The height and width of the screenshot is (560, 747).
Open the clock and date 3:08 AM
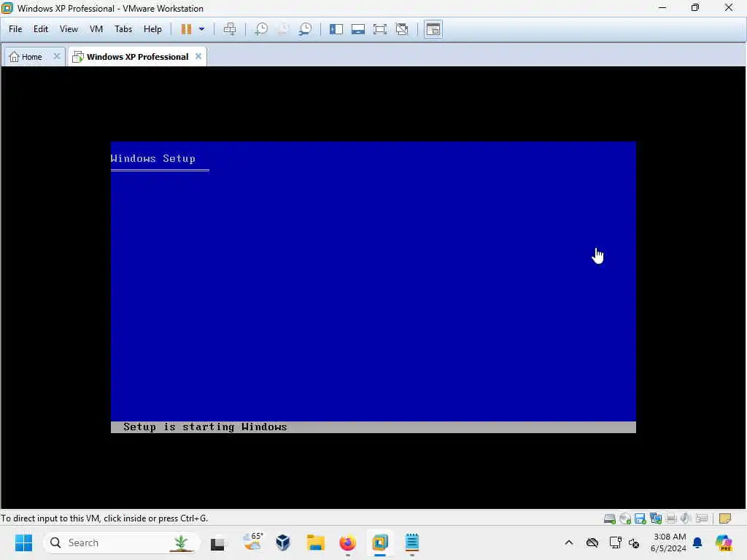coord(669,542)
